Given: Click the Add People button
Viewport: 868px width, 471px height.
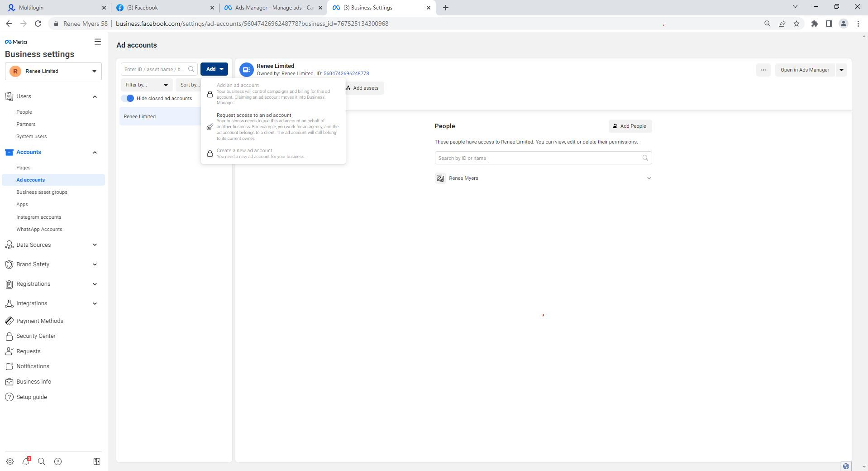Looking at the screenshot, I should [630, 126].
